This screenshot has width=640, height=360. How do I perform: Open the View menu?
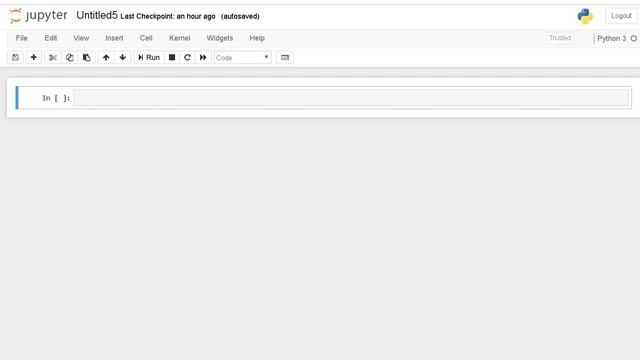tap(81, 38)
